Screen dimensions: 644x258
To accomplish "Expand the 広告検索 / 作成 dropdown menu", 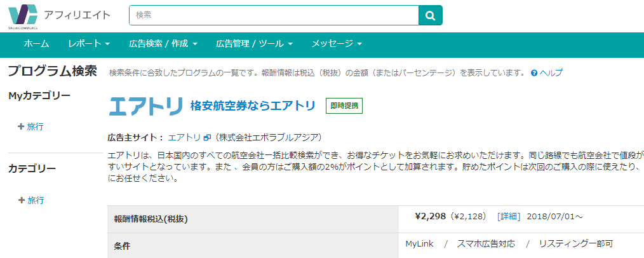I will pos(163,44).
